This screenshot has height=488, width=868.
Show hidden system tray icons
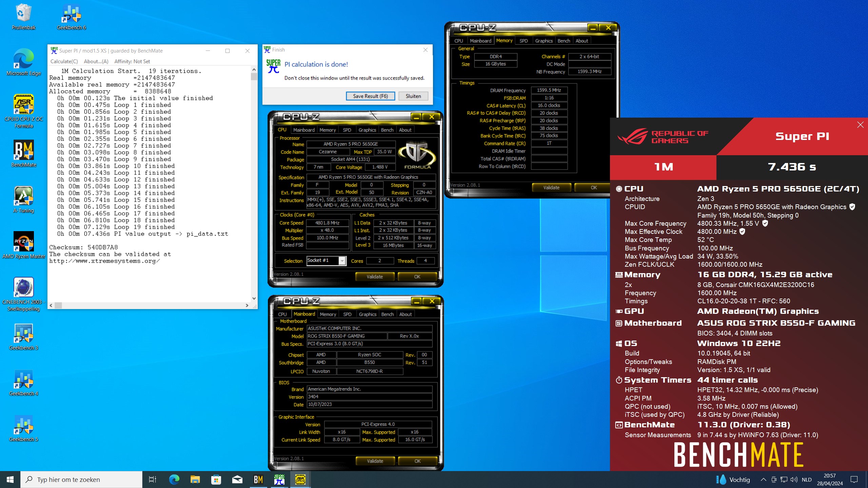[x=763, y=480]
